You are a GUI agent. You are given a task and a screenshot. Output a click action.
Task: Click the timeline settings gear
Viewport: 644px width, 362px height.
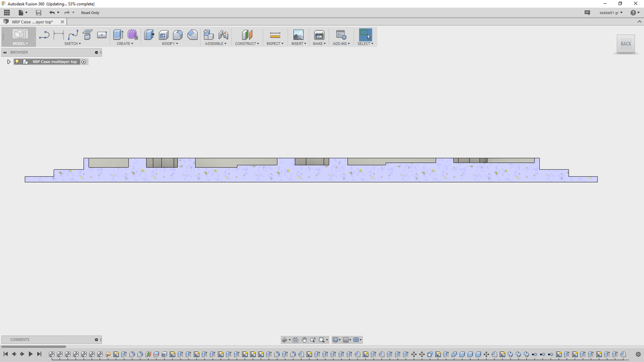tap(638, 354)
